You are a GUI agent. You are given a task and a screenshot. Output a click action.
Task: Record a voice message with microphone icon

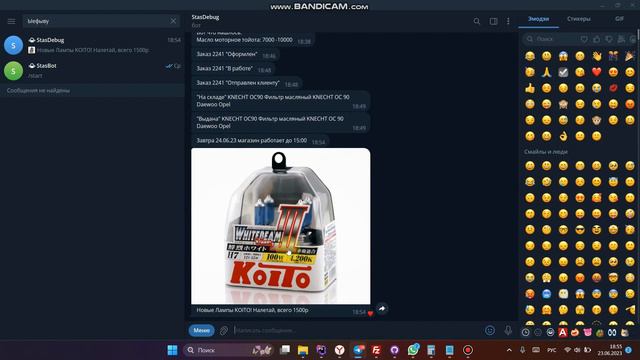tap(508, 330)
